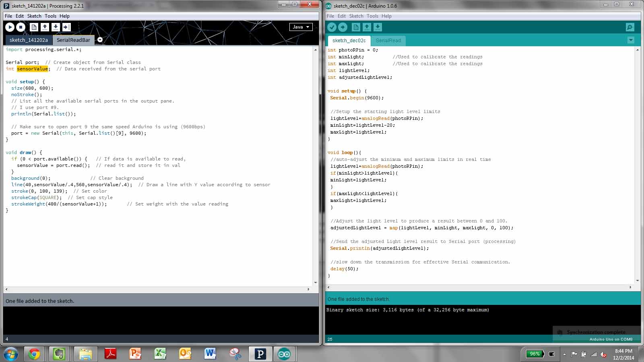Switch to Processing via taskbar icon
The image size is (644, 362).
[x=260, y=354]
